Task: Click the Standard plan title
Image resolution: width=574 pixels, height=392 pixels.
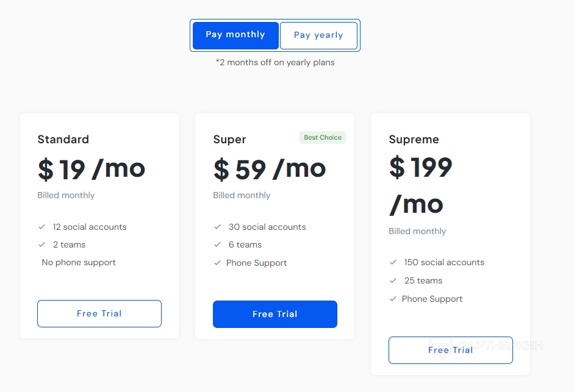Action: (63, 140)
